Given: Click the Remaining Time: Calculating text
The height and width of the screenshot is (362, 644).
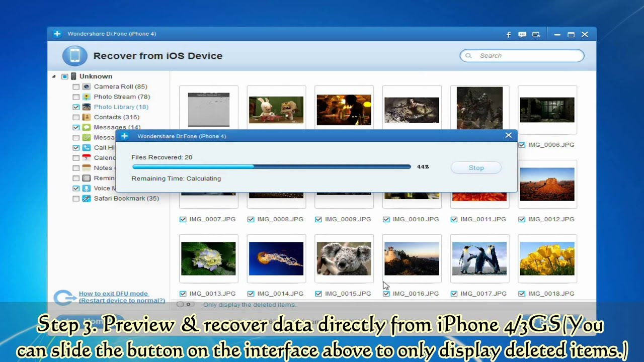Looking at the screenshot, I should click(176, 178).
